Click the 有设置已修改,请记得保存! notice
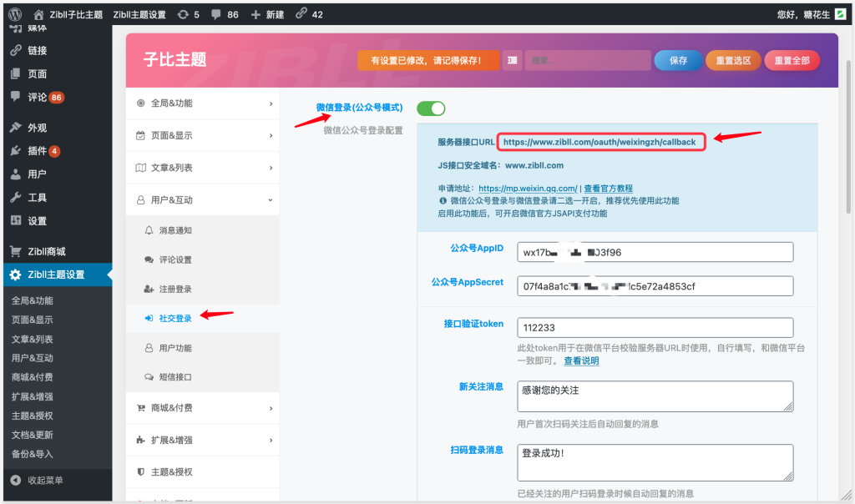855x504 pixels. [428, 60]
